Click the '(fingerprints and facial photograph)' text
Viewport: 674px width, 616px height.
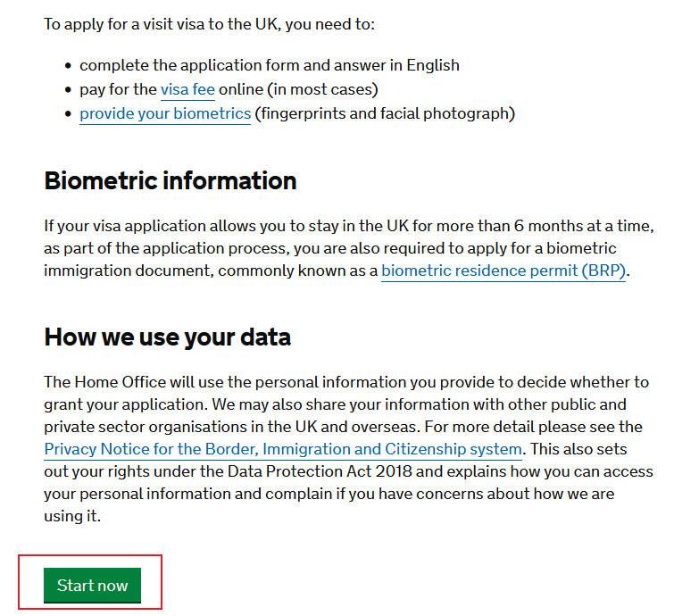(x=385, y=113)
